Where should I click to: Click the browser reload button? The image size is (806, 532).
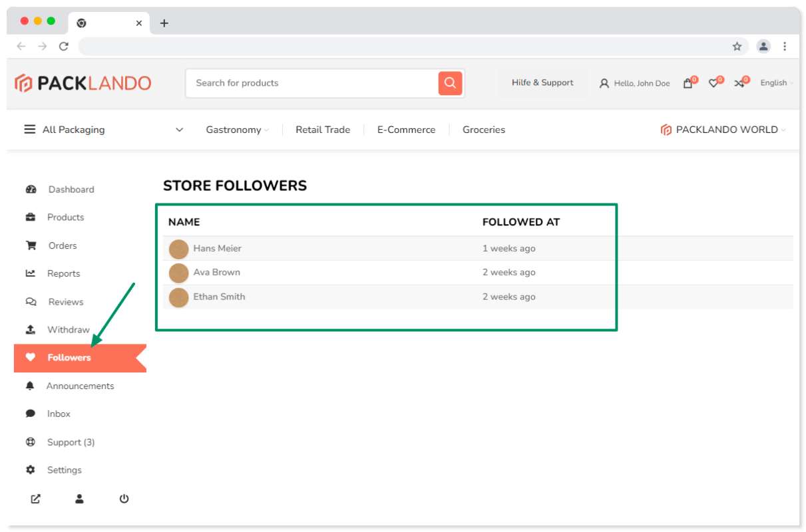[64, 47]
